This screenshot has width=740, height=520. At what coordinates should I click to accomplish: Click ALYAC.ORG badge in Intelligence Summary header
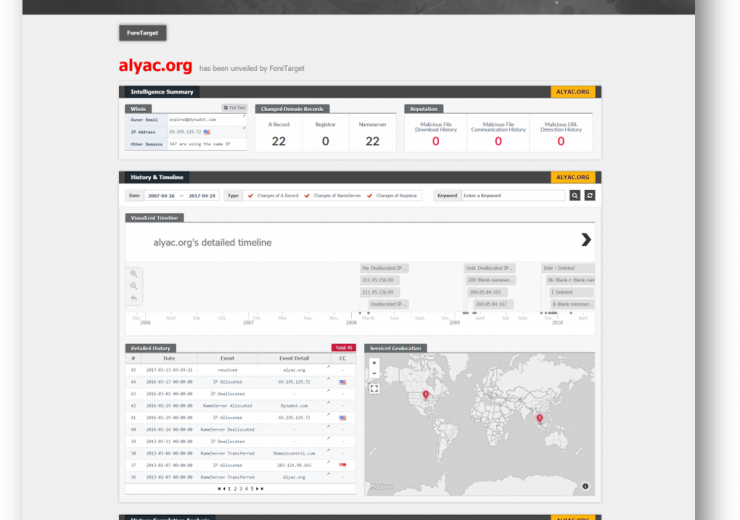pos(572,92)
